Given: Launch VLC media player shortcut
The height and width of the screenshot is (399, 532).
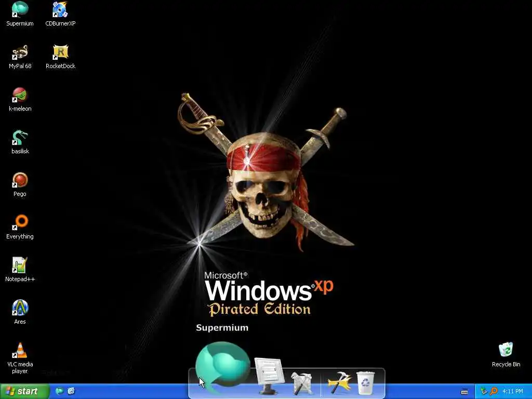Looking at the screenshot, I should click(20, 358).
